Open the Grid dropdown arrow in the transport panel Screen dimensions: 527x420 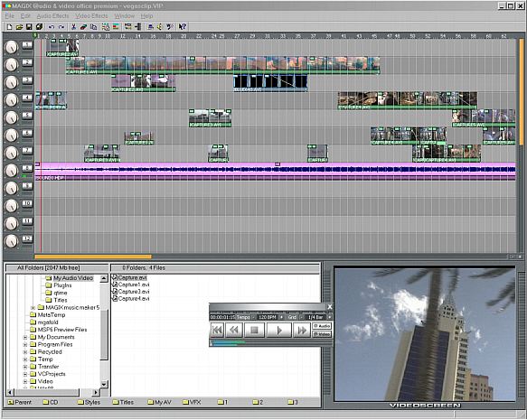tap(302, 317)
